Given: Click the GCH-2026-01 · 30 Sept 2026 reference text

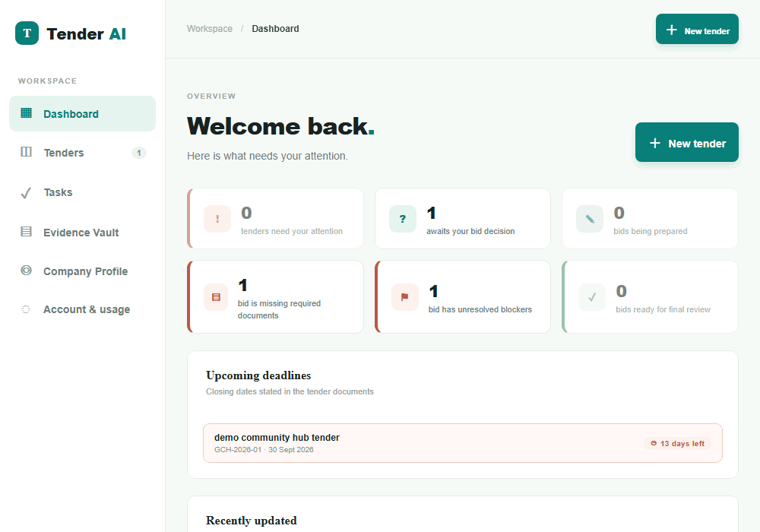Looking at the screenshot, I should pos(264,450).
